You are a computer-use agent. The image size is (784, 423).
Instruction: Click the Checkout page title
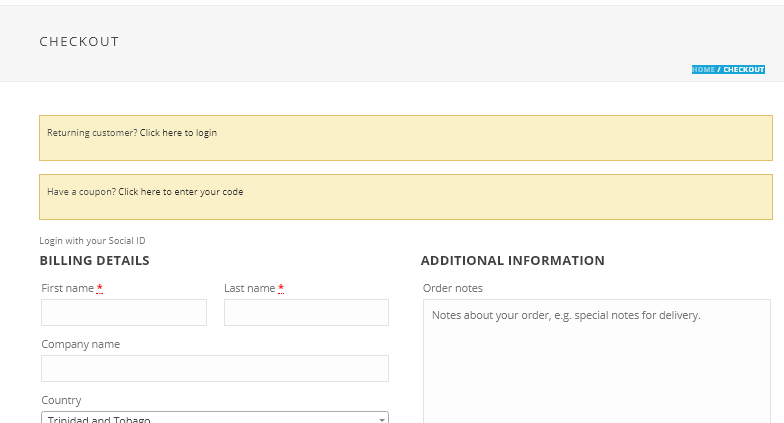coord(79,42)
